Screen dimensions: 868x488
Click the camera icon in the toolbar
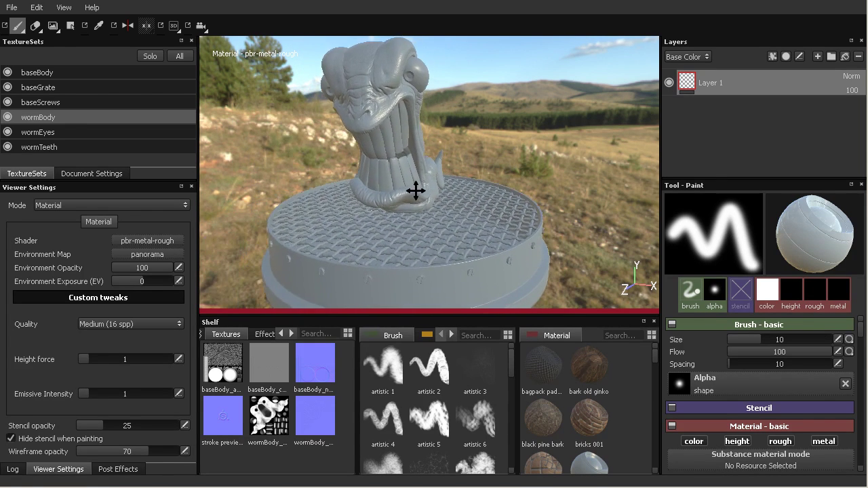tap(201, 26)
